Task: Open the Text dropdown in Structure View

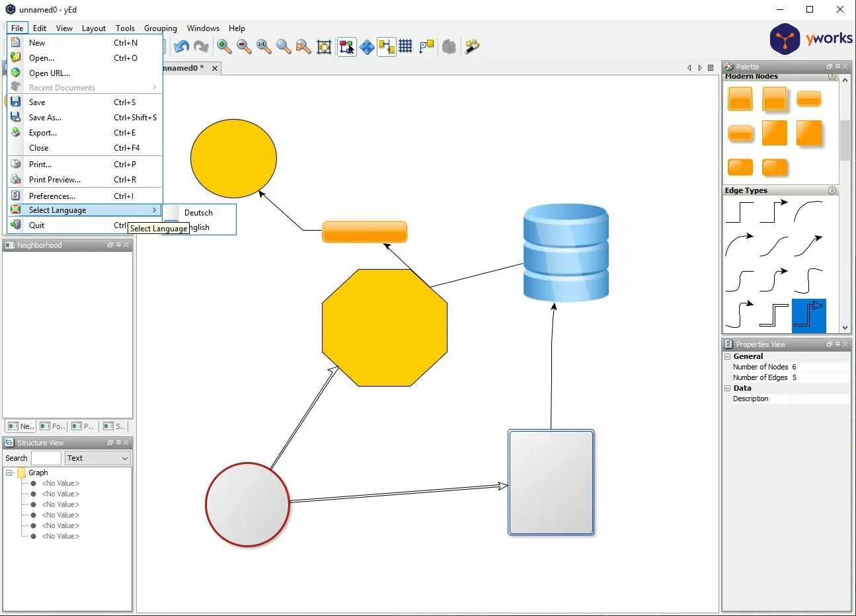Action: click(97, 458)
